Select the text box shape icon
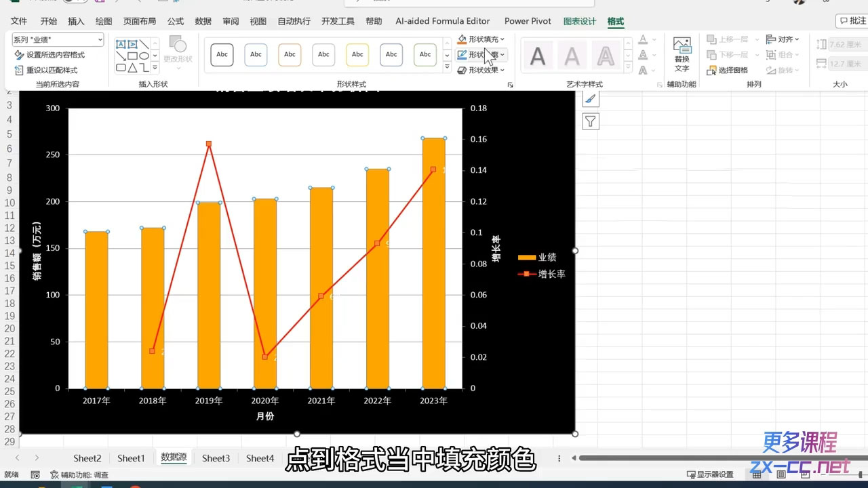 (121, 44)
